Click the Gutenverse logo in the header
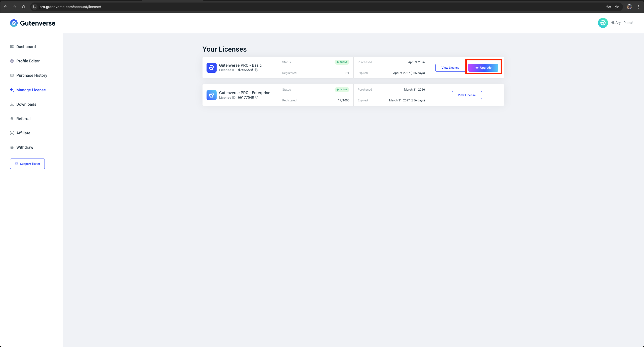 coord(33,23)
